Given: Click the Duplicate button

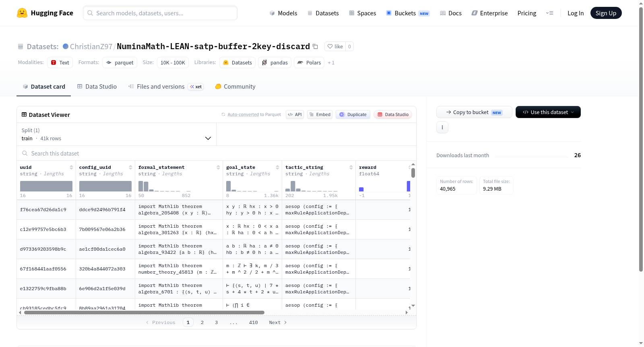Looking at the screenshot, I should pos(353,114).
